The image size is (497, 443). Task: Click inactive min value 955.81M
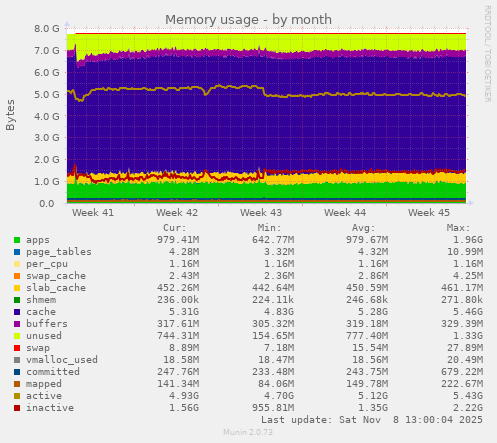click(x=273, y=408)
